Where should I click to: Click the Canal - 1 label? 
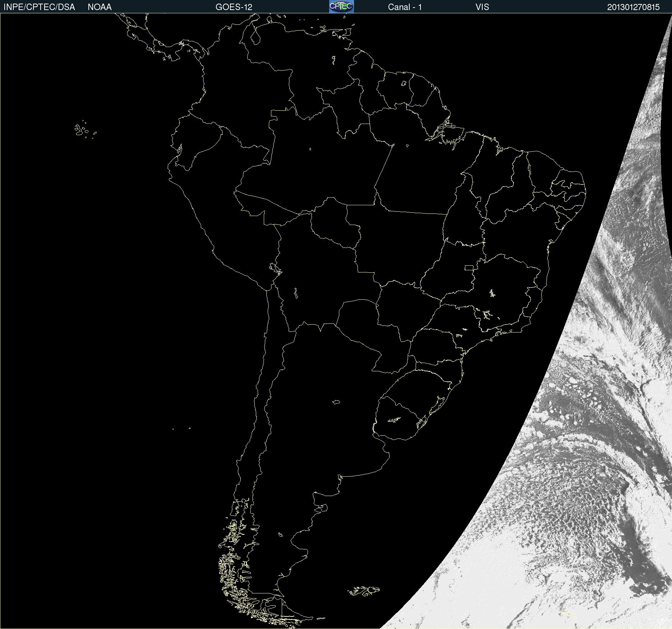coord(405,7)
